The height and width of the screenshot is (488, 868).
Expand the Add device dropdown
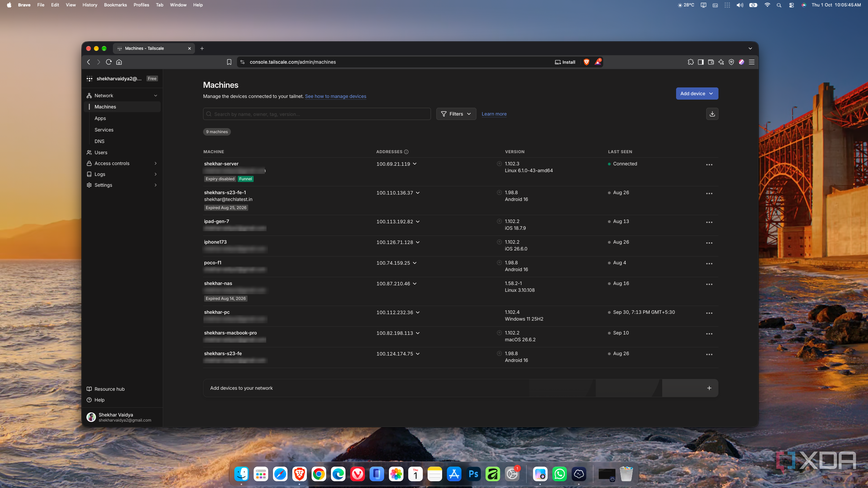tap(697, 94)
